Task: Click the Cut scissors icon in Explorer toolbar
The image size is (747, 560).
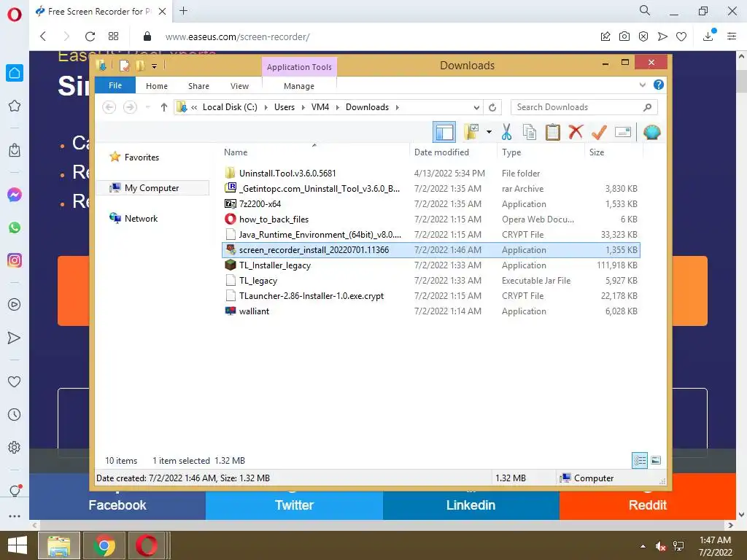Action: [506, 132]
